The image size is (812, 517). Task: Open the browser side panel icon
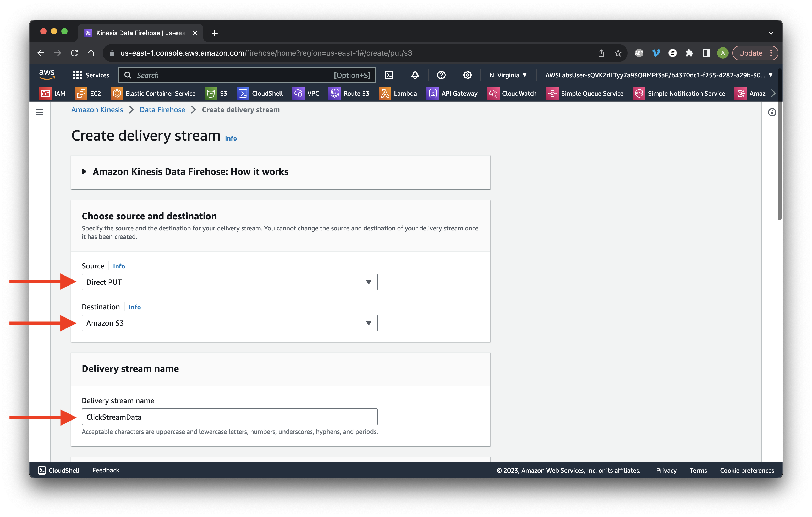pos(706,53)
